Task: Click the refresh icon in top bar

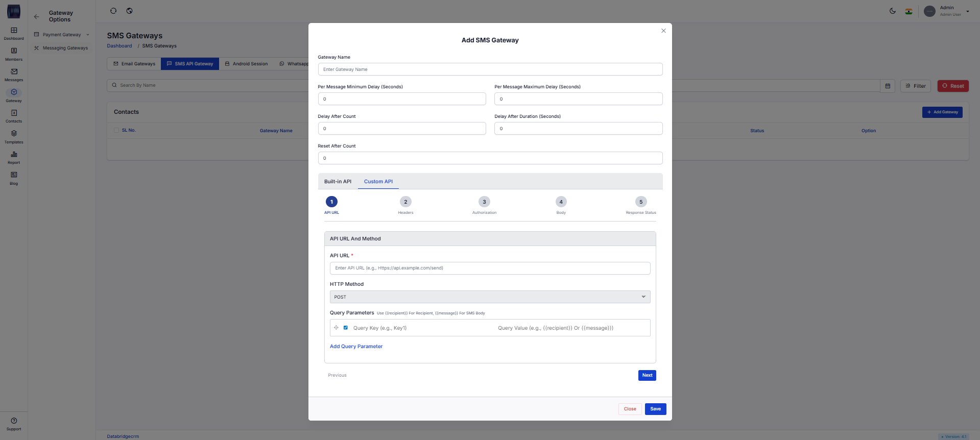Action: [113, 11]
